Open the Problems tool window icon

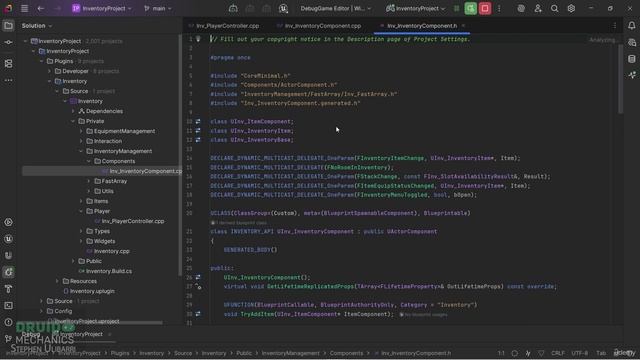[x=8, y=322]
